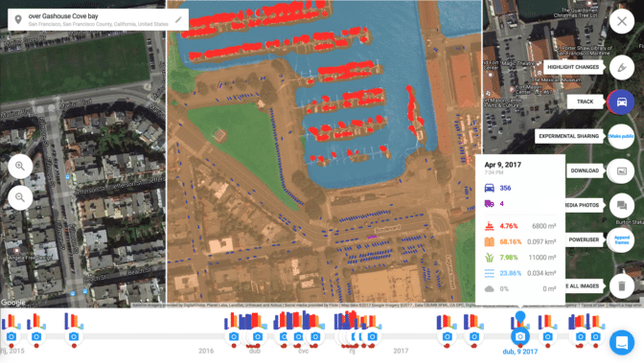Click the water coverage 23.86% row
This screenshot has height=363, width=644.
click(x=519, y=273)
